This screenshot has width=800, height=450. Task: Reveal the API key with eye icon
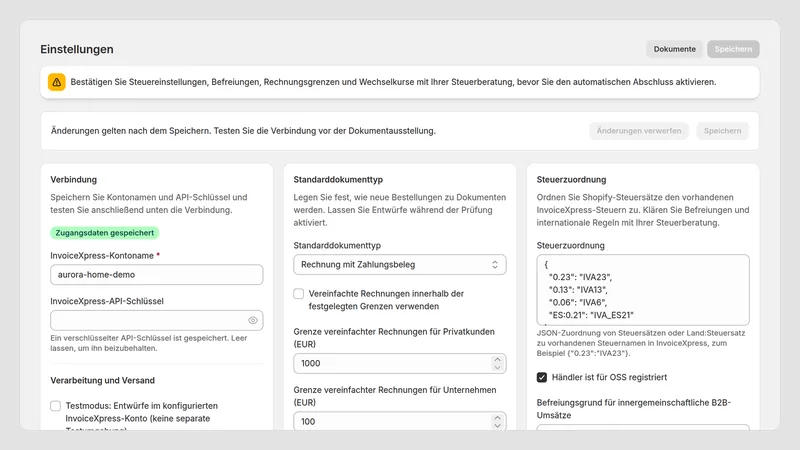tap(253, 320)
